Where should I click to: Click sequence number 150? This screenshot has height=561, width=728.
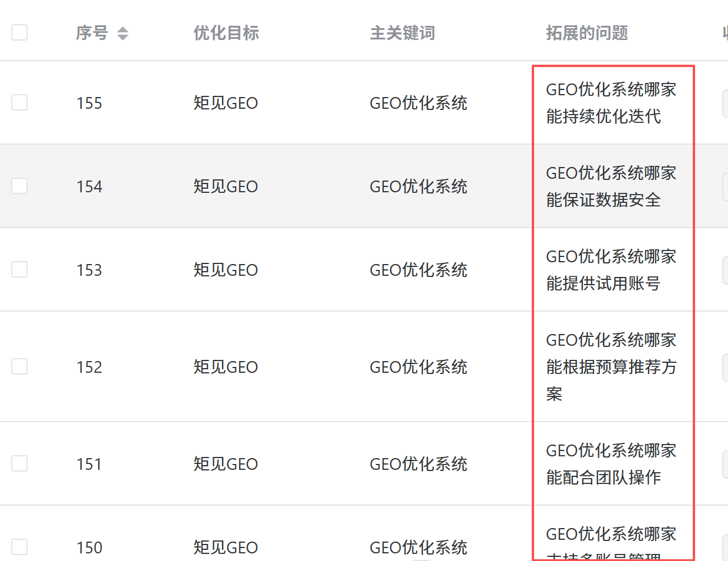89,547
